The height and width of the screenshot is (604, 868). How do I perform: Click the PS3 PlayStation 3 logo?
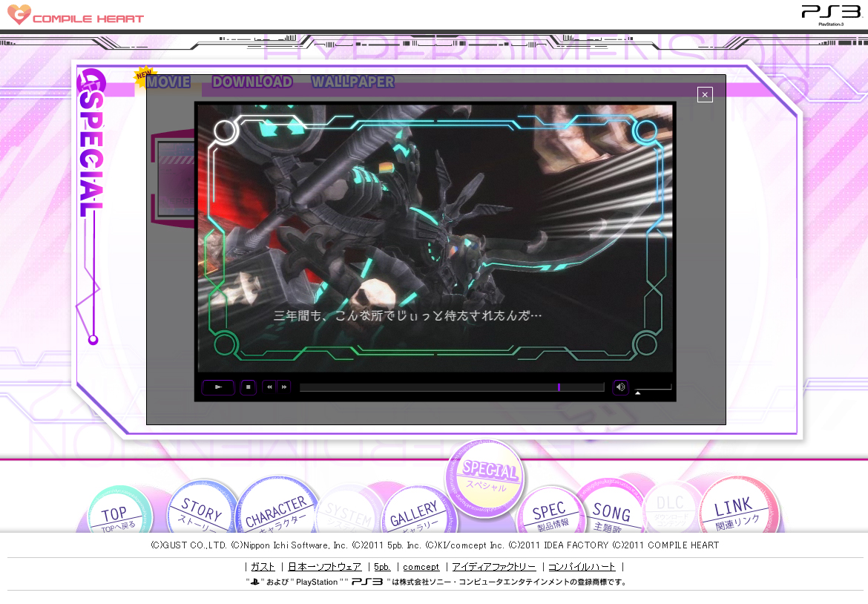pos(832,14)
